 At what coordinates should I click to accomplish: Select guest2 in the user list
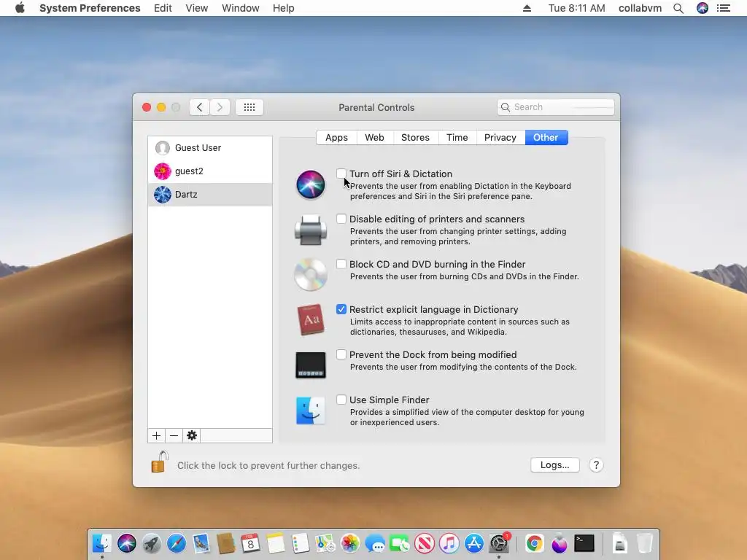pyautogui.click(x=210, y=171)
